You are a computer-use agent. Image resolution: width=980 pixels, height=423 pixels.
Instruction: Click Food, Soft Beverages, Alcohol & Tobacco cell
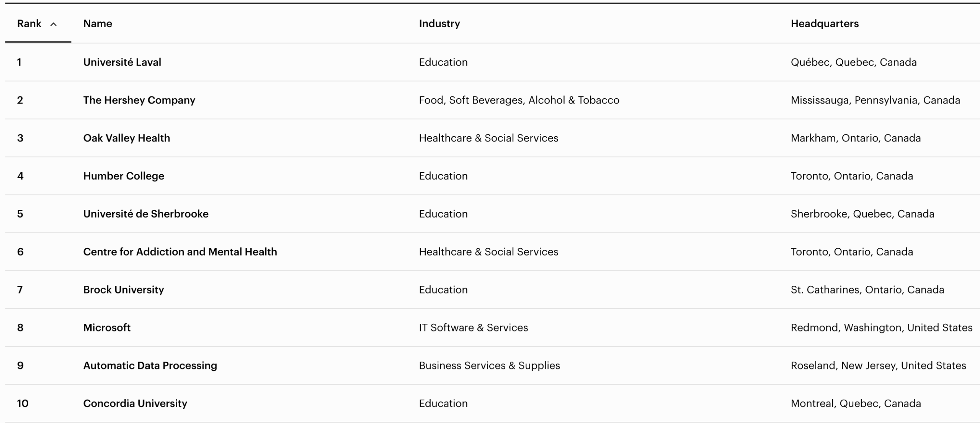519,100
